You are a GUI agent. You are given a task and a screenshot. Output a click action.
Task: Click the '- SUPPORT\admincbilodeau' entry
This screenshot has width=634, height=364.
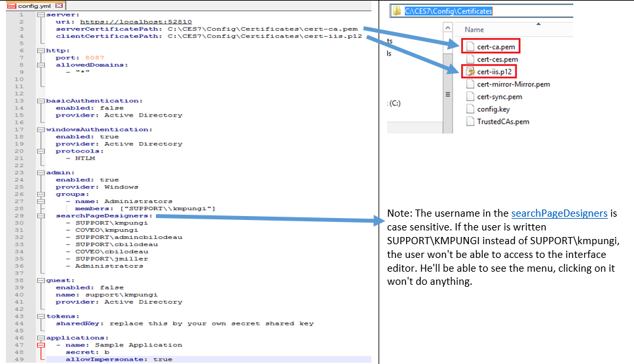tap(124, 237)
